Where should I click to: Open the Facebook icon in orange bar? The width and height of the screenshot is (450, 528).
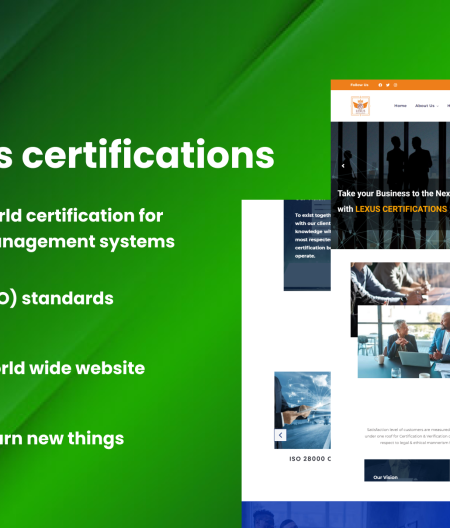(x=380, y=85)
